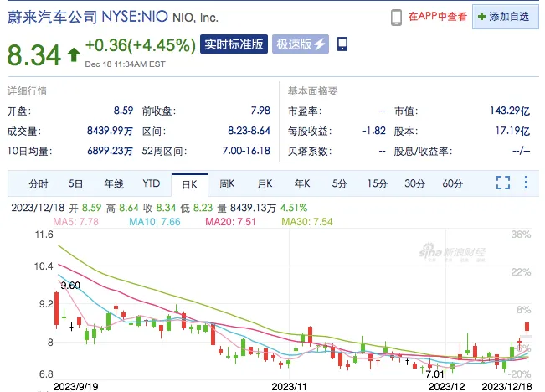This screenshot has height=392, width=545.
Task: Open the vertical three-dot chart menu
Action: (x=527, y=183)
